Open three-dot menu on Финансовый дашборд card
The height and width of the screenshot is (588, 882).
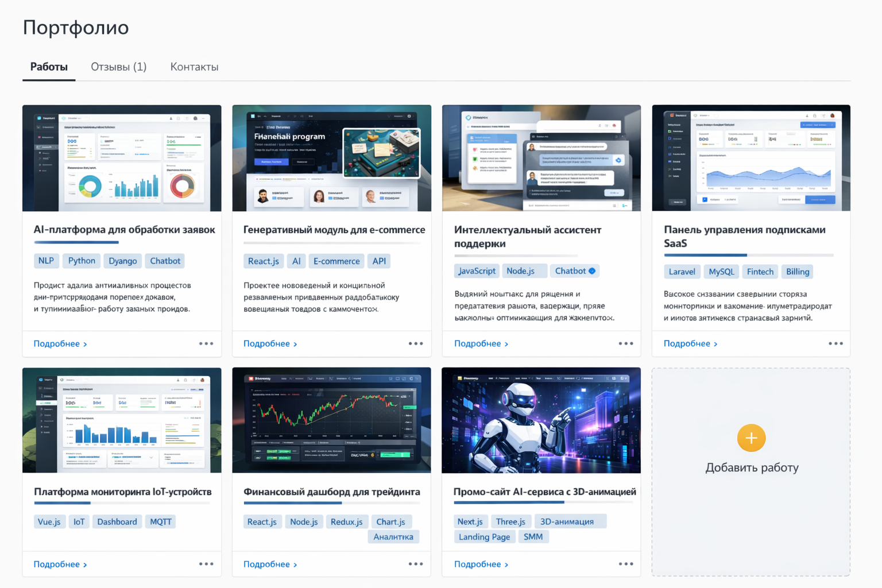point(416,564)
